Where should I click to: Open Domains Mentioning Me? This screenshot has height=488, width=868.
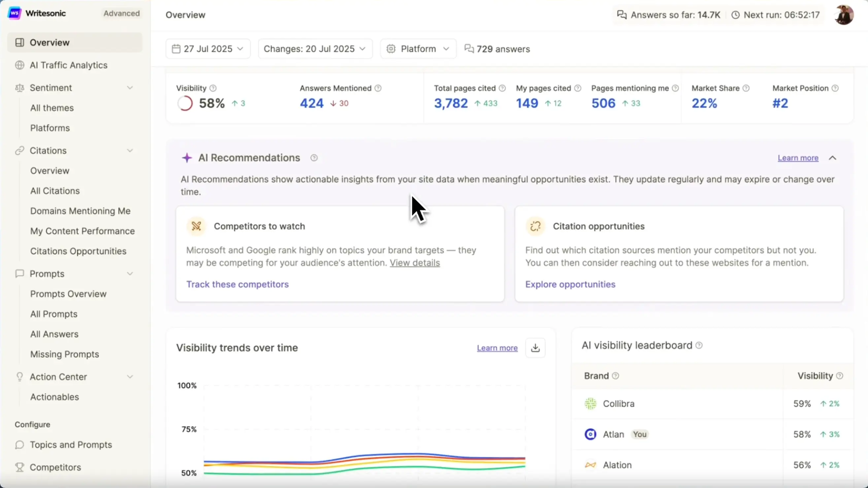point(80,211)
